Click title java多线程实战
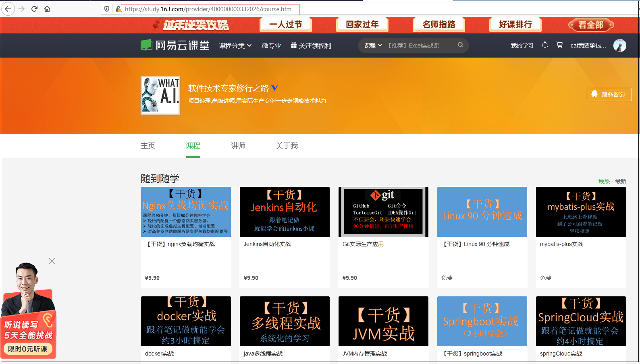640x364 pixels. [x=263, y=354]
